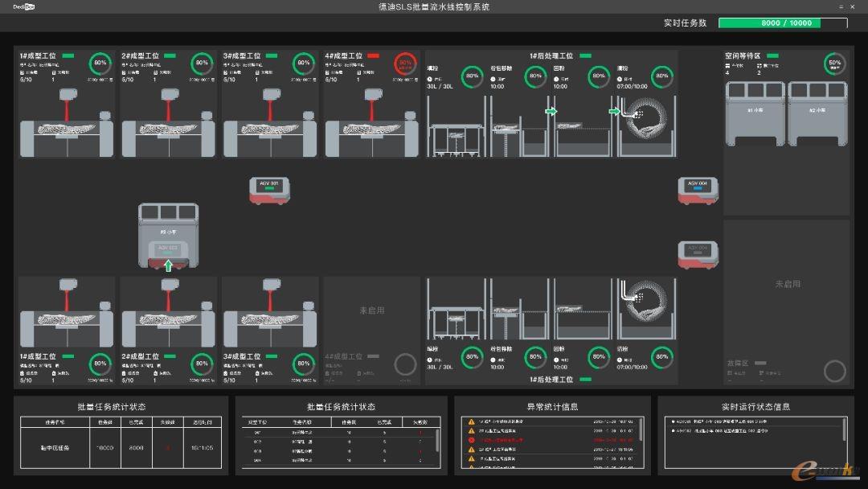Viewport: 868px width, 489px height.
Task: Click the 未启用 area above 放筛区
Action: pyautogui.click(x=787, y=284)
